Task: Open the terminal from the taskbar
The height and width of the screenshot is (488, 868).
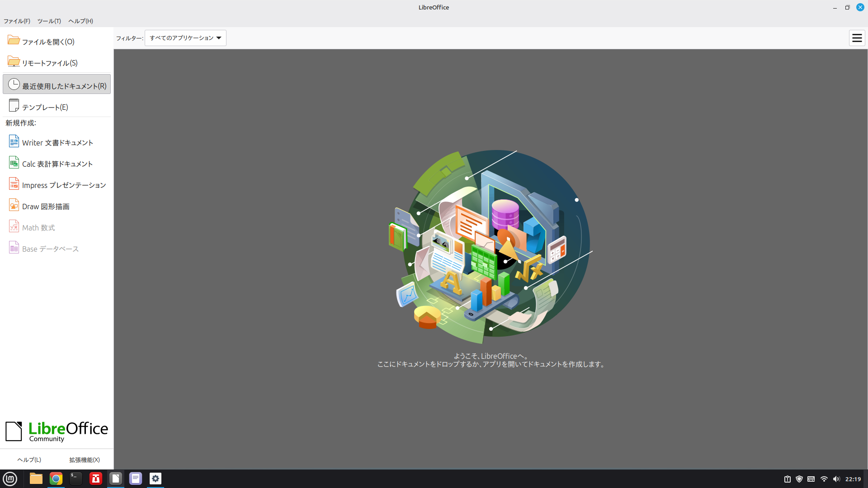Action: 76,479
